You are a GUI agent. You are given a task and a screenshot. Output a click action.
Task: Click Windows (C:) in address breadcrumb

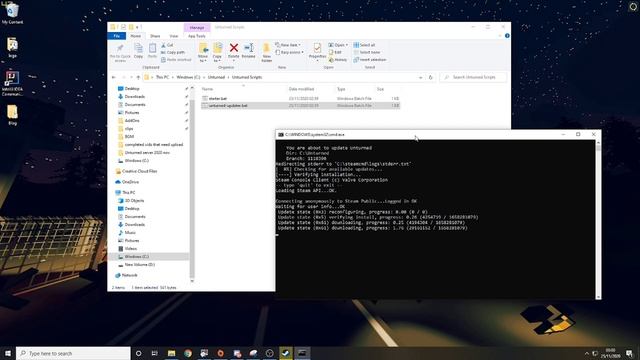tap(188, 77)
